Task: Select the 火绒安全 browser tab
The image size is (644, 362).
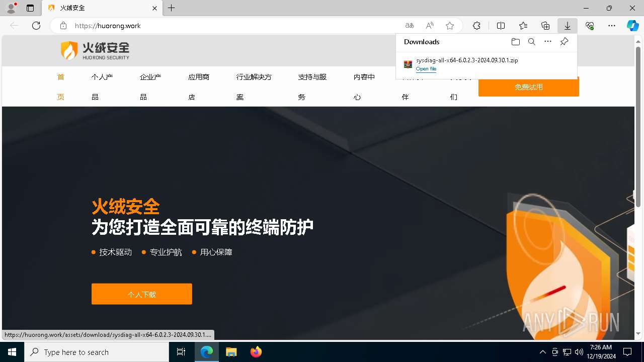Action: 102,8
